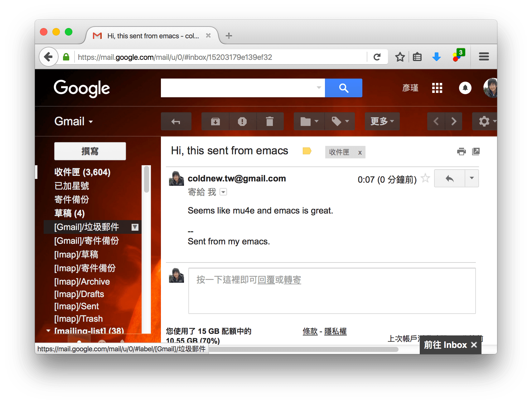The image size is (532, 404).
Task: Show recipient details dropdown next to 寄給 我
Action: (223, 192)
